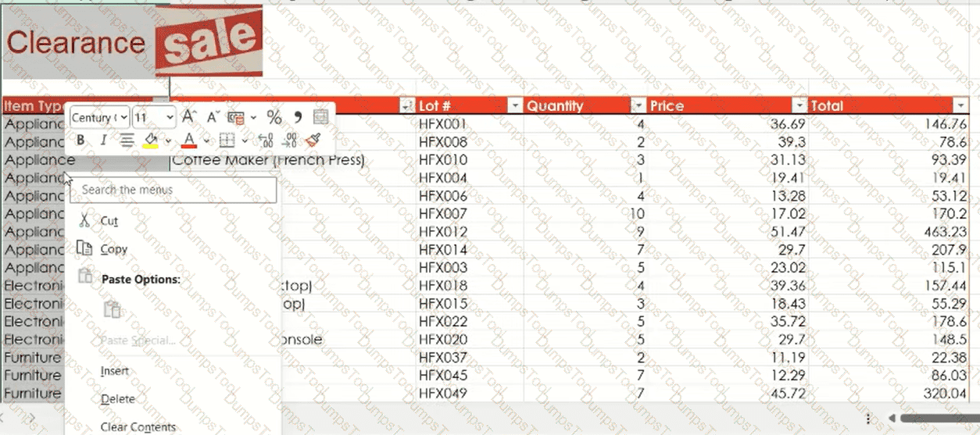Viewport: 980px width, 435px height.
Task: Click the Increase Decimal icon
Action: [266, 141]
